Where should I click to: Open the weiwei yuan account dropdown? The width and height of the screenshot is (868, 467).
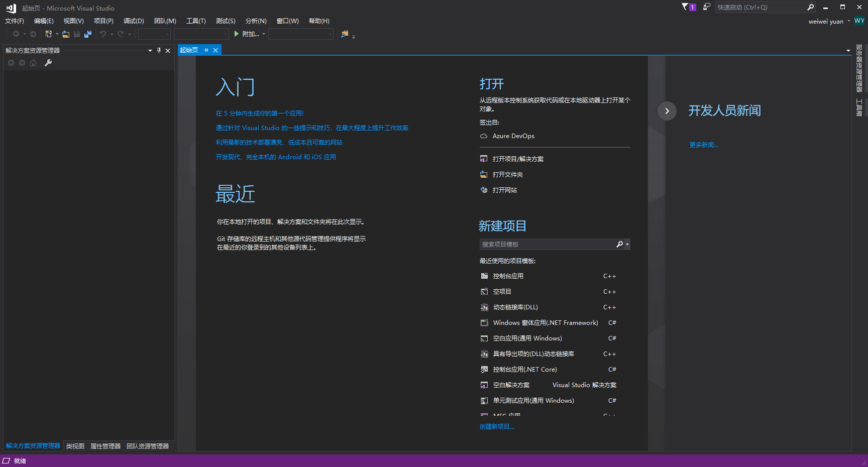pos(849,21)
